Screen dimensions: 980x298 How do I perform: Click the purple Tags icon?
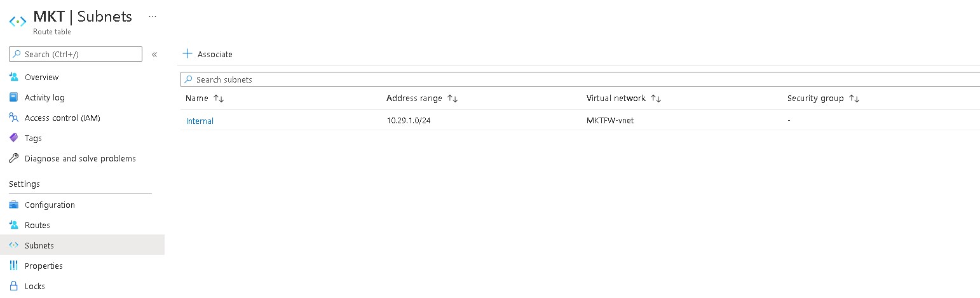pyautogui.click(x=14, y=138)
